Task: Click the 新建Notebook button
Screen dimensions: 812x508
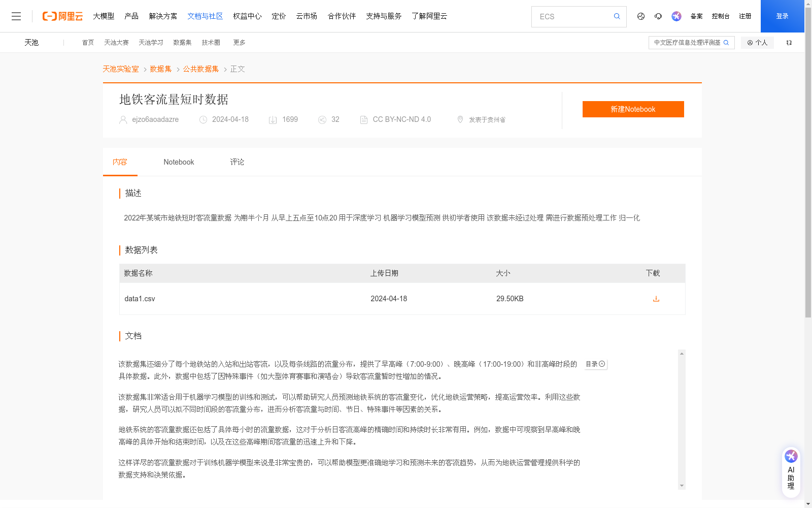Action: [x=633, y=109]
